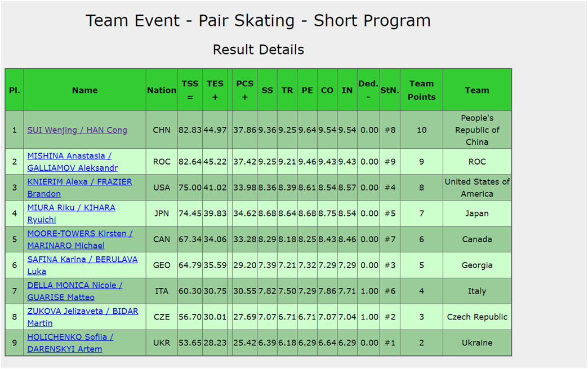
Task: Select the Czech Republic team cell
Action: pyautogui.click(x=477, y=317)
